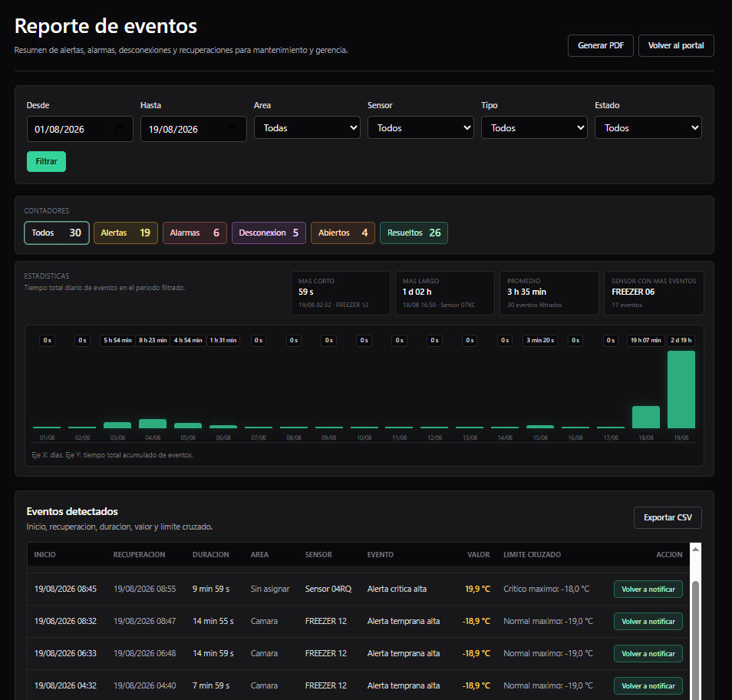Open calendar picker in Desde date field
This screenshot has height=700, width=732.
(x=120, y=129)
